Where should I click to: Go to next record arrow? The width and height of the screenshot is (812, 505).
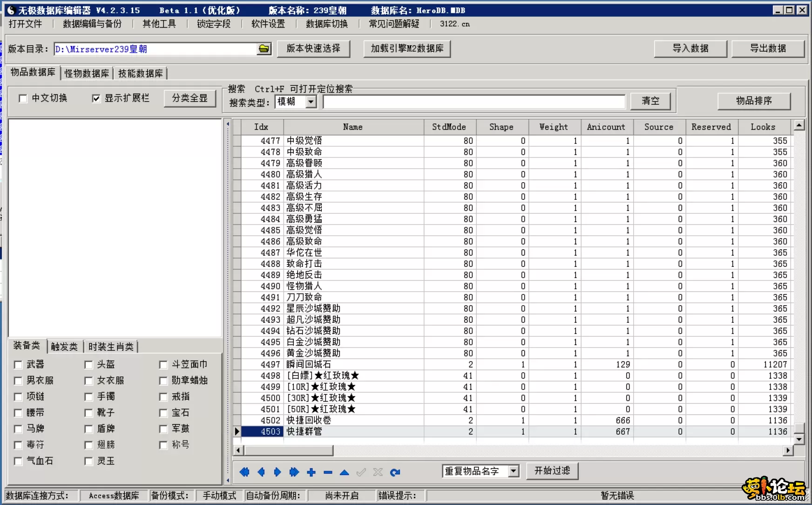(x=277, y=472)
